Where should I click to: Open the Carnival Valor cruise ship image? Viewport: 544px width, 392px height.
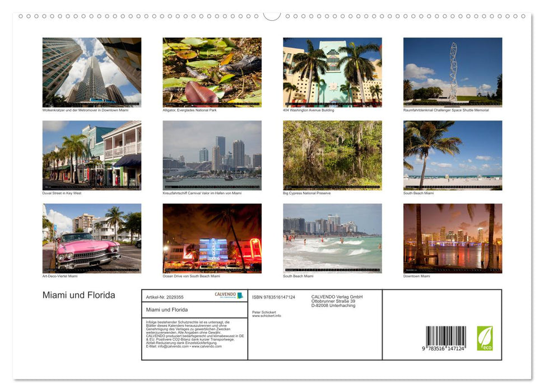(212, 155)
